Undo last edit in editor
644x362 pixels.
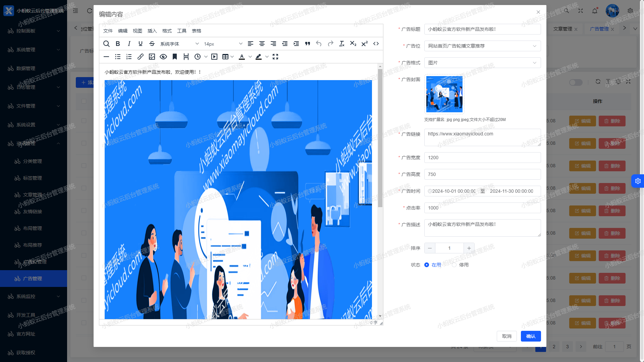pos(319,44)
